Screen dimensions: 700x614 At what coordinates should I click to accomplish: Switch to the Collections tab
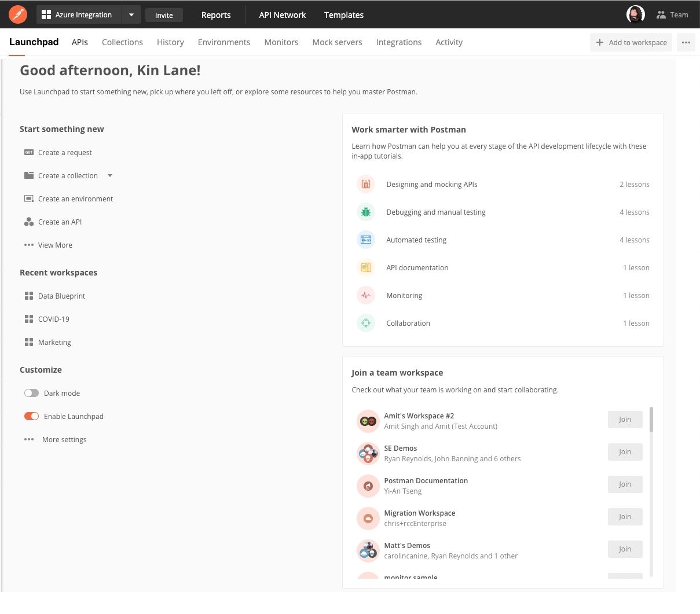tap(122, 42)
